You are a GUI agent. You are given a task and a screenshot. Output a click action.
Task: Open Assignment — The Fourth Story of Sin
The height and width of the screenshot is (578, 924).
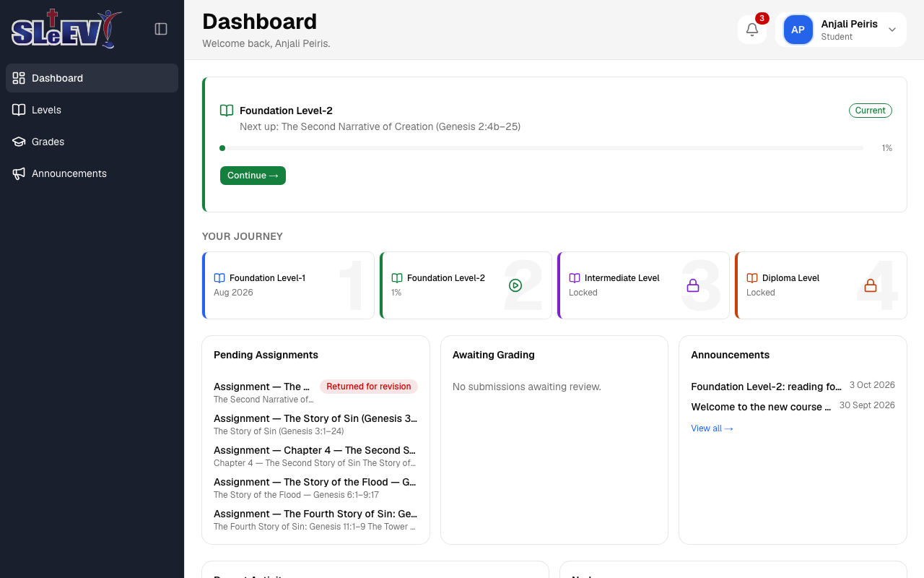click(315, 514)
